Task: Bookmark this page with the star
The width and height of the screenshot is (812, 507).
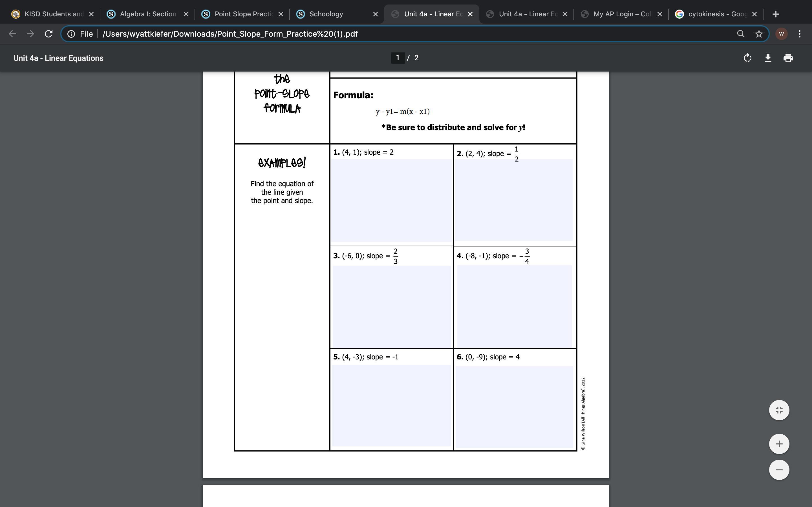Action: pos(759,34)
